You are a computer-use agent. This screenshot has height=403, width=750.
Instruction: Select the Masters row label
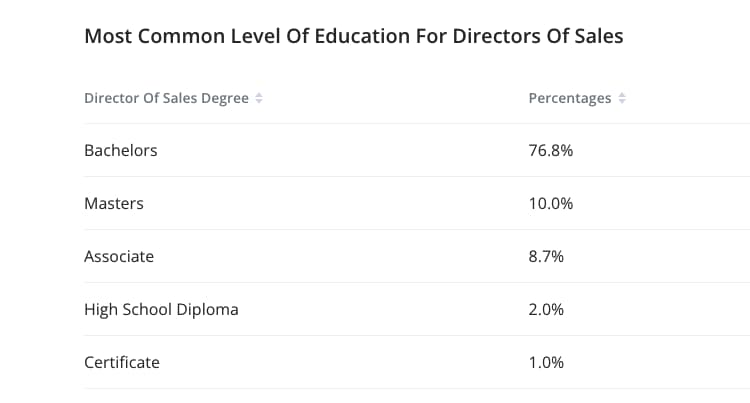click(x=114, y=203)
